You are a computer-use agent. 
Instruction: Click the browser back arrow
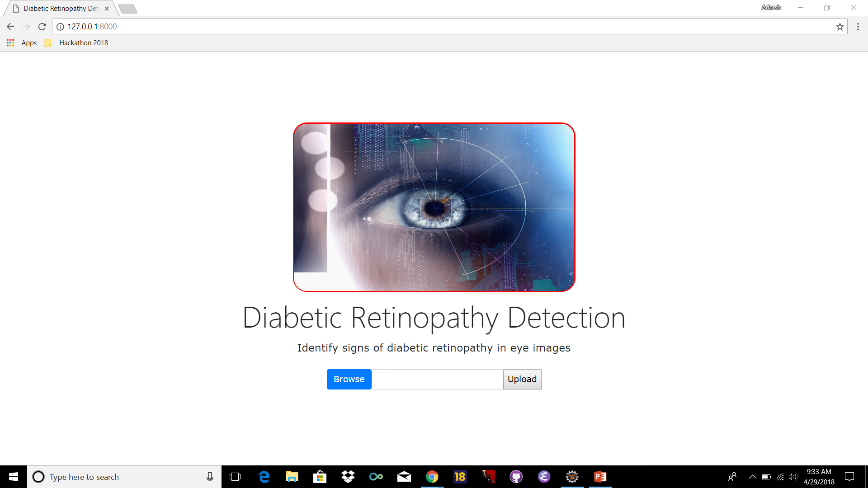click(10, 27)
